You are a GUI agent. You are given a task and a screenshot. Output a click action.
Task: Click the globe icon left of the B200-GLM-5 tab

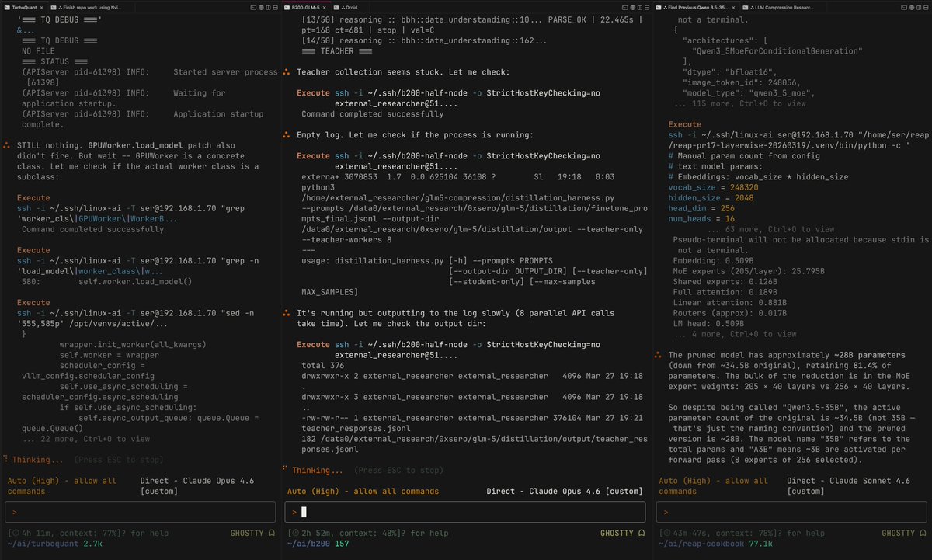click(x=261, y=7)
